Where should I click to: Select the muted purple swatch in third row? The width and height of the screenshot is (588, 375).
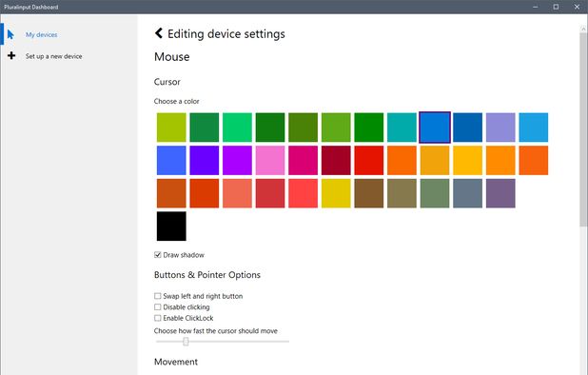500,193
